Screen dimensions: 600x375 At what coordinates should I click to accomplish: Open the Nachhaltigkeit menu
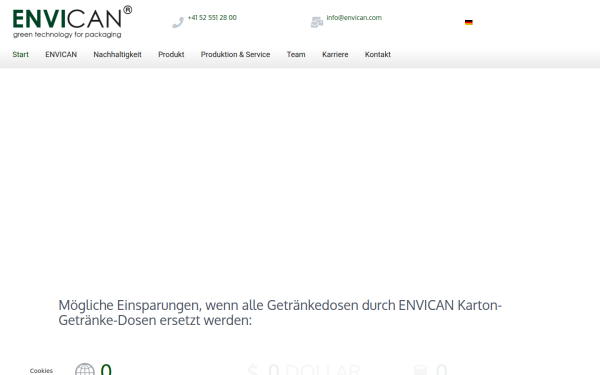(x=117, y=54)
